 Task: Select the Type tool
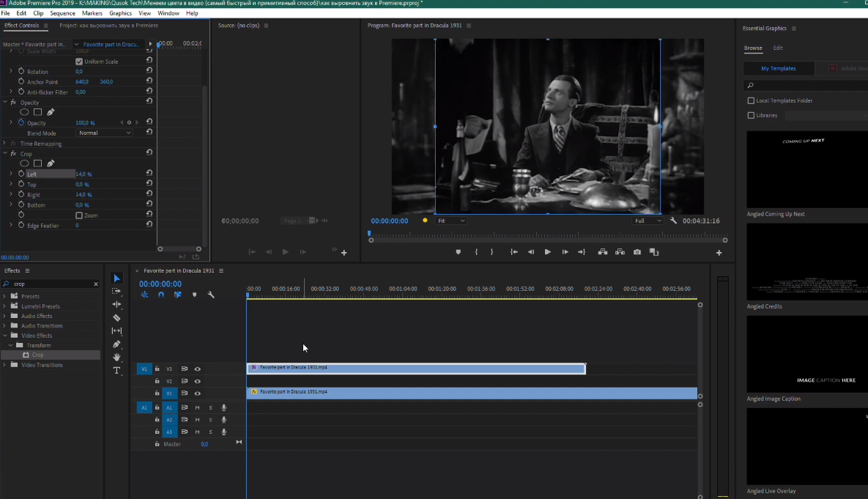116,371
